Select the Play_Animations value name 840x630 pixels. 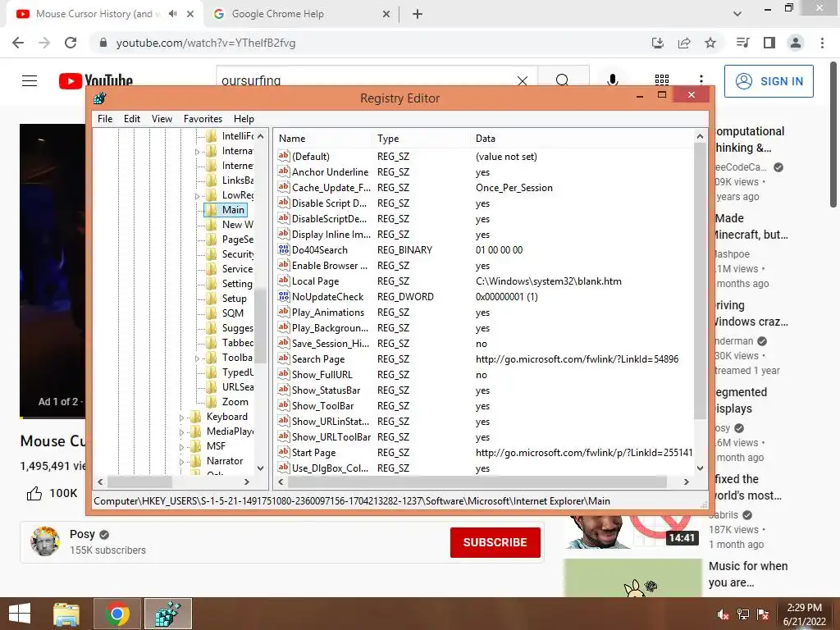tap(328, 313)
